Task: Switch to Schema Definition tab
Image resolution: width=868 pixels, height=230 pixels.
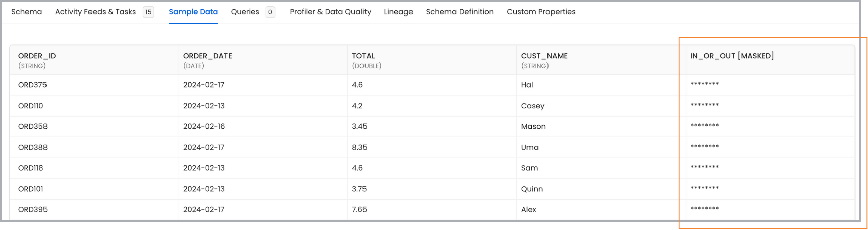Action: tap(460, 12)
